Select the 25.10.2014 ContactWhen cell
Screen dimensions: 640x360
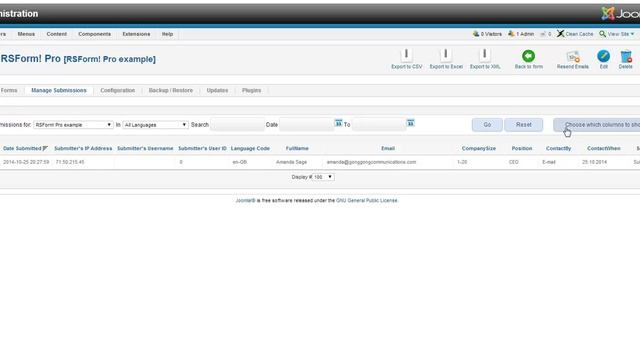coord(594,162)
